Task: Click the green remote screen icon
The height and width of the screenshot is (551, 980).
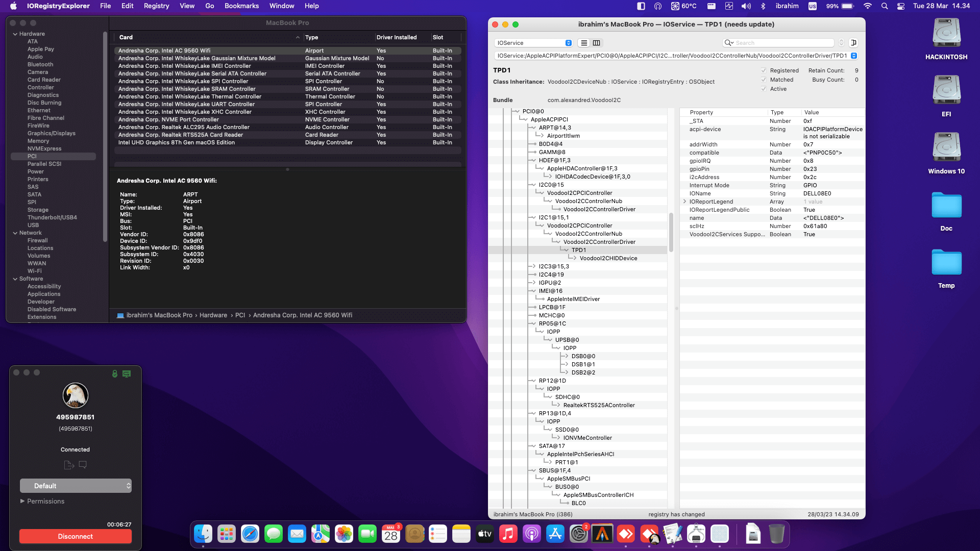Action: [x=127, y=373]
